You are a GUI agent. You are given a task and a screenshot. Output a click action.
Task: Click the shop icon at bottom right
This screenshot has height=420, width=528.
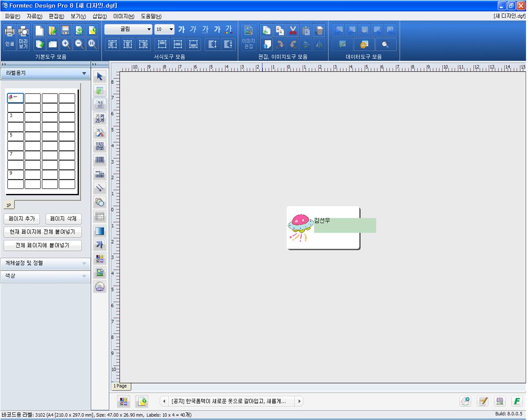500,401
